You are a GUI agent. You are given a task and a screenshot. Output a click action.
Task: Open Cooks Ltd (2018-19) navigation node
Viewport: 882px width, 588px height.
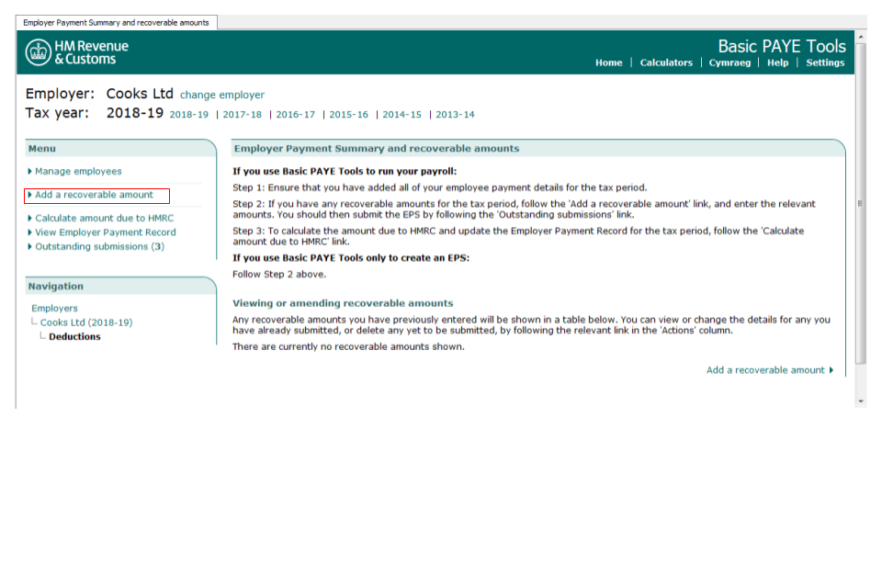coord(86,322)
